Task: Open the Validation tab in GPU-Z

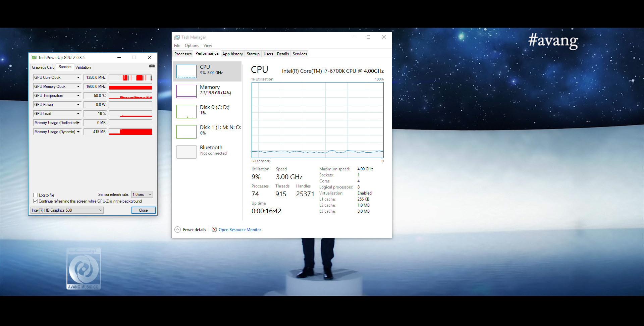Action: (x=83, y=67)
